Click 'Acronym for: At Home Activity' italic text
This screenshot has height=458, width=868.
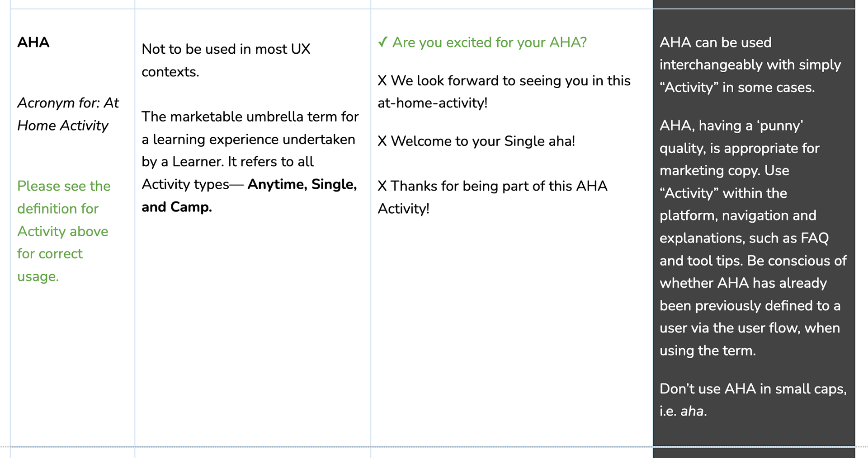[x=68, y=114]
